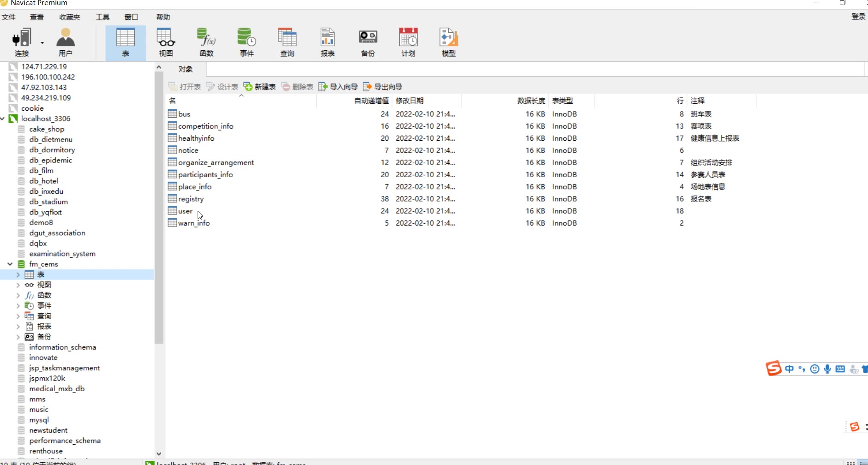This screenshot has width=868, height=465.
Task: Expand the 视图 views tree node
Action: click(18, 285)
